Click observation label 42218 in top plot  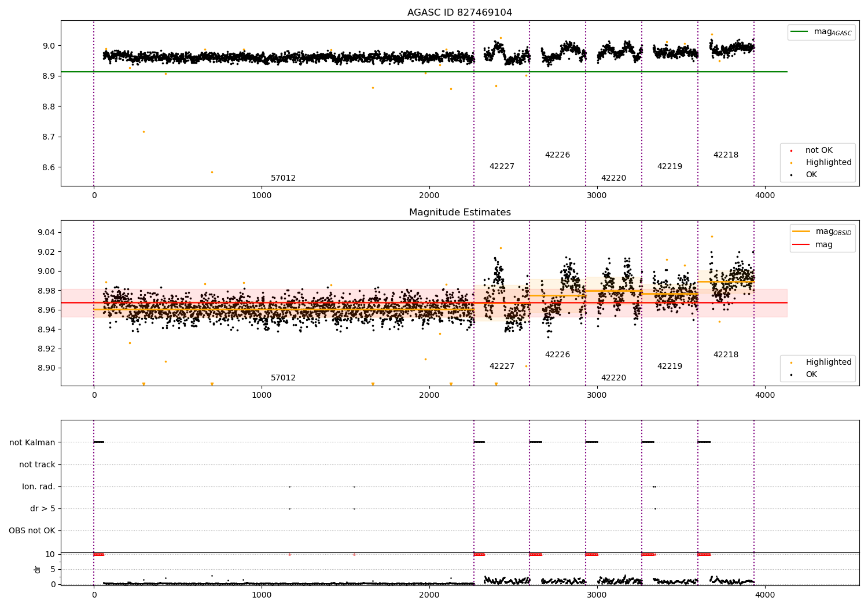[x=726, y=155]
